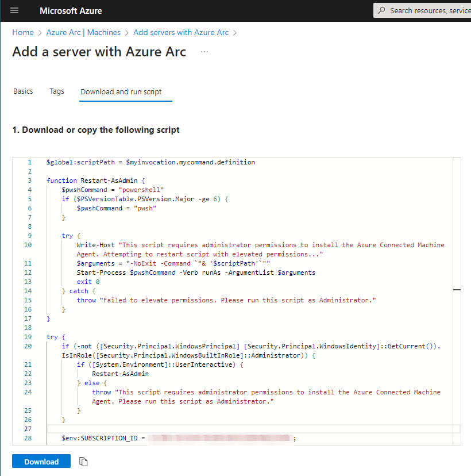Click the search magnifier icon in search bar

tap(381, 10)
